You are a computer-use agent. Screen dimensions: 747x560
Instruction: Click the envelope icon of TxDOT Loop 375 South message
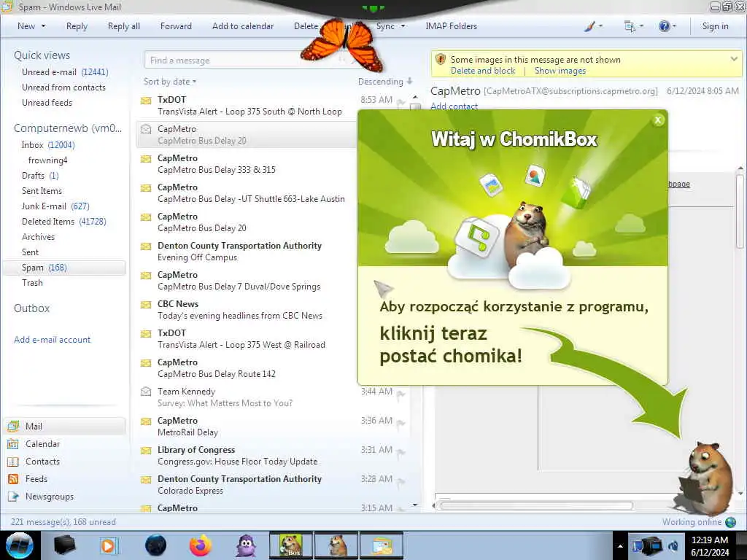click(146, 101)
